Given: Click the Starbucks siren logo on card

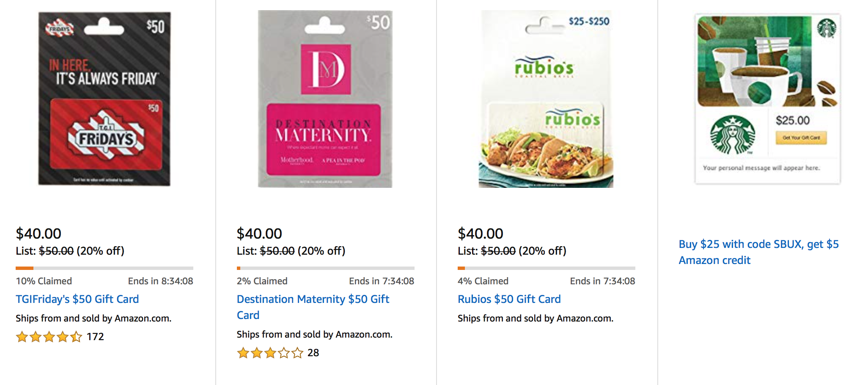Looking at the screenshot, I should pos(732,135).
